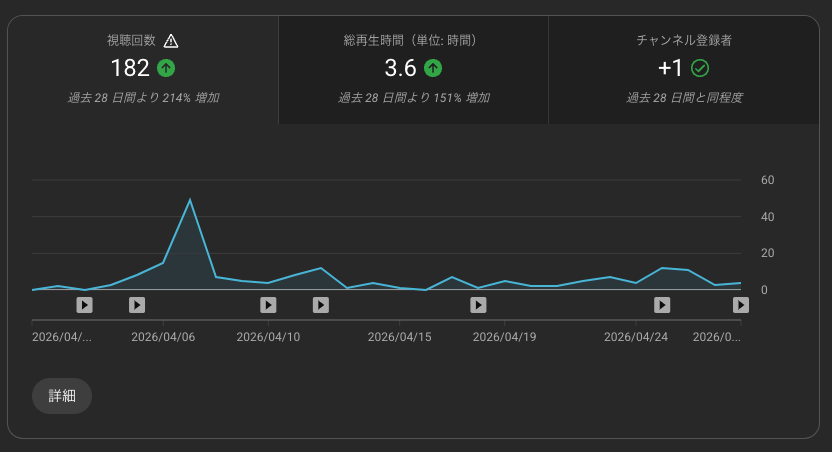Click the 2026/04/15 date axis label
The width and height of the screenshot is (832, 452).
(400, 337)
